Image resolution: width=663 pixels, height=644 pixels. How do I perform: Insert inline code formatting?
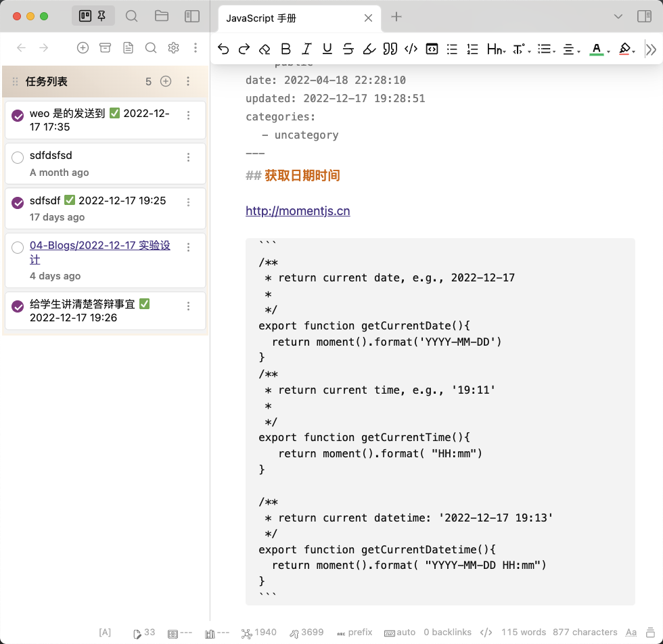click(411, 49)
